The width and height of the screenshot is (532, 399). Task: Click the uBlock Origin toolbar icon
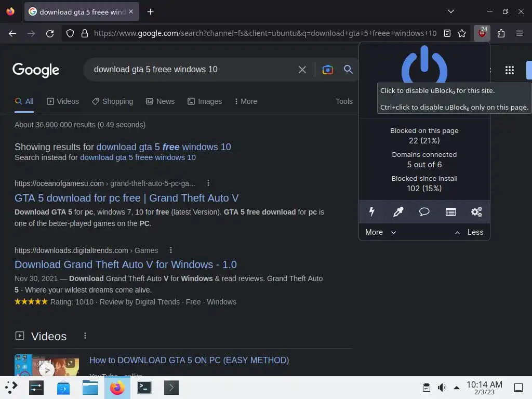click(482, 33)
